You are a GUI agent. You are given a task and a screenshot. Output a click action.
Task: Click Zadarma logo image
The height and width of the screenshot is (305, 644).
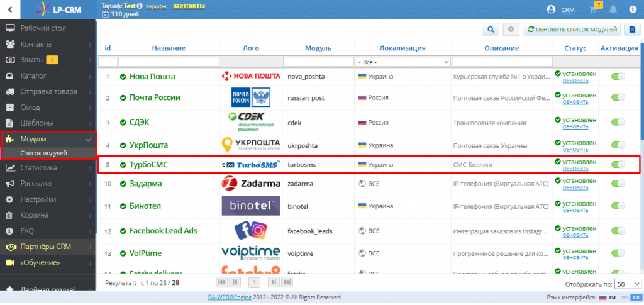[251, 183]
